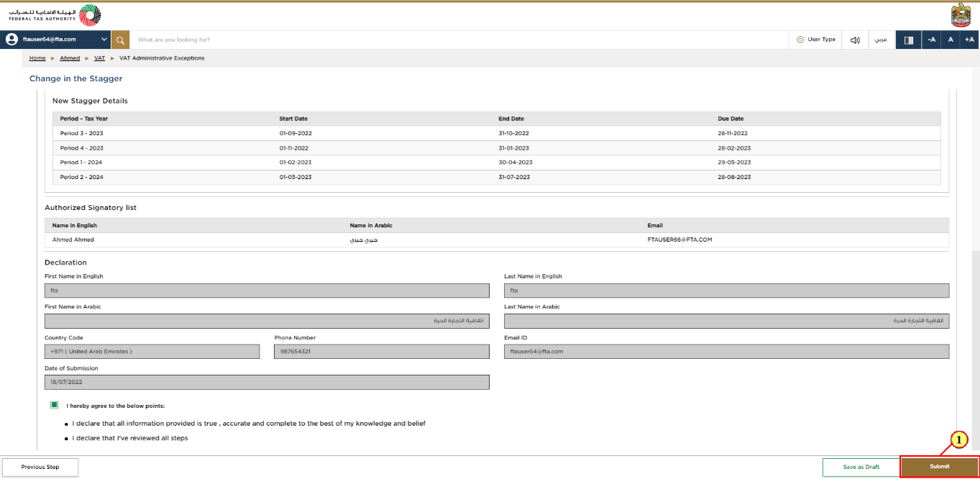The height and width of the screenshot is (479, 980).
Task: Click the speaker read-aloud icon
Action: pos(855,40)
